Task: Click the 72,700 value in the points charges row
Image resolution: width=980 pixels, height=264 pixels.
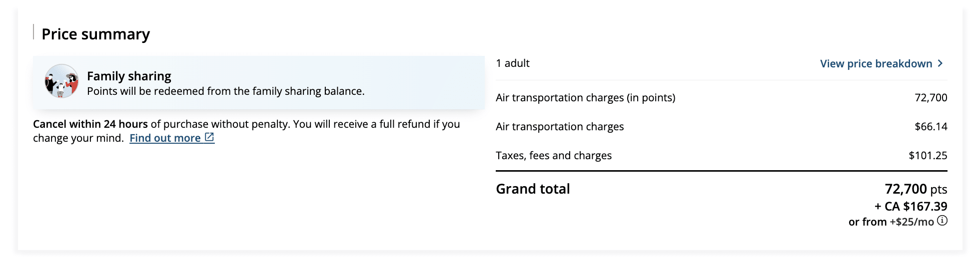Action: [931, 98]
